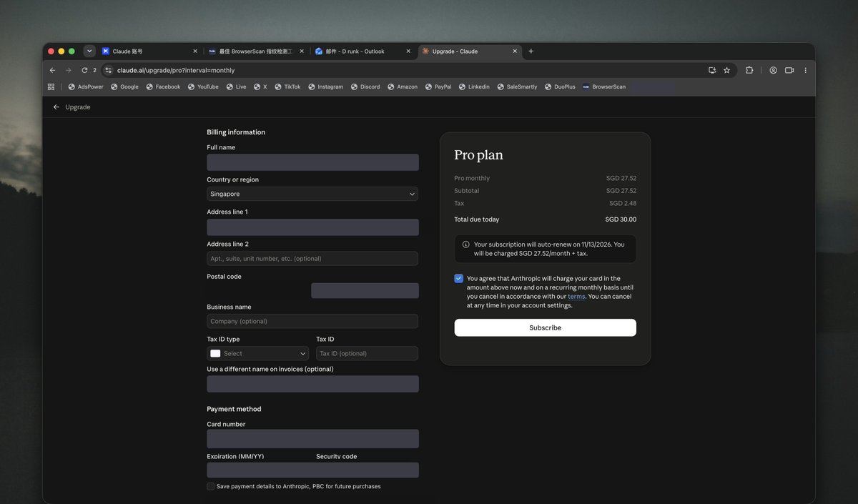Image resolution: width=858 pixels, height=504 pixels.
Task: Bookmark this page with the star icon
Action: pos(726,70)
